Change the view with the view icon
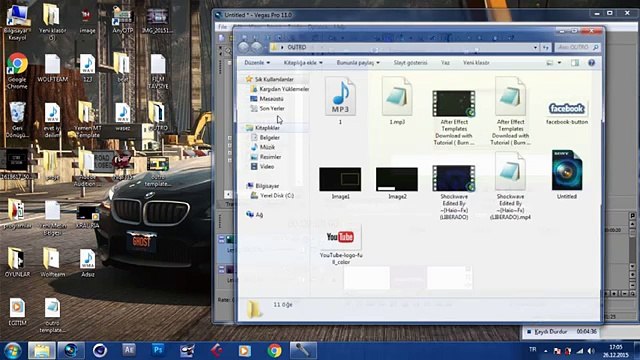 550,63
